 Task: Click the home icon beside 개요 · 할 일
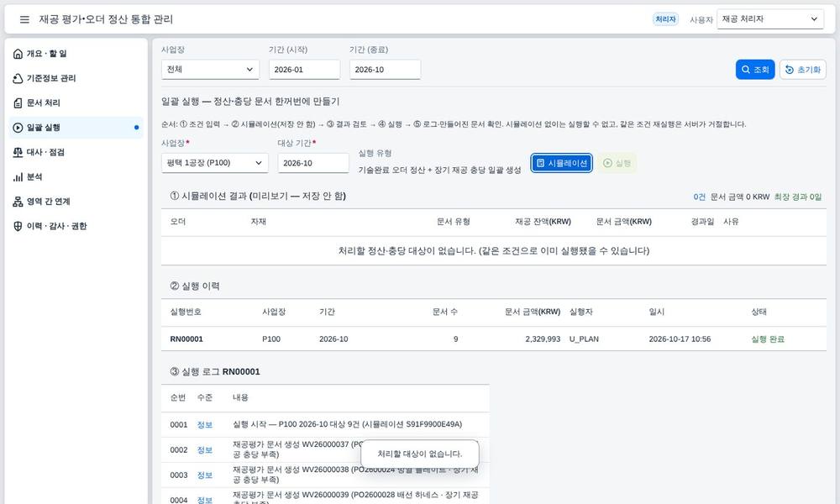18,54
